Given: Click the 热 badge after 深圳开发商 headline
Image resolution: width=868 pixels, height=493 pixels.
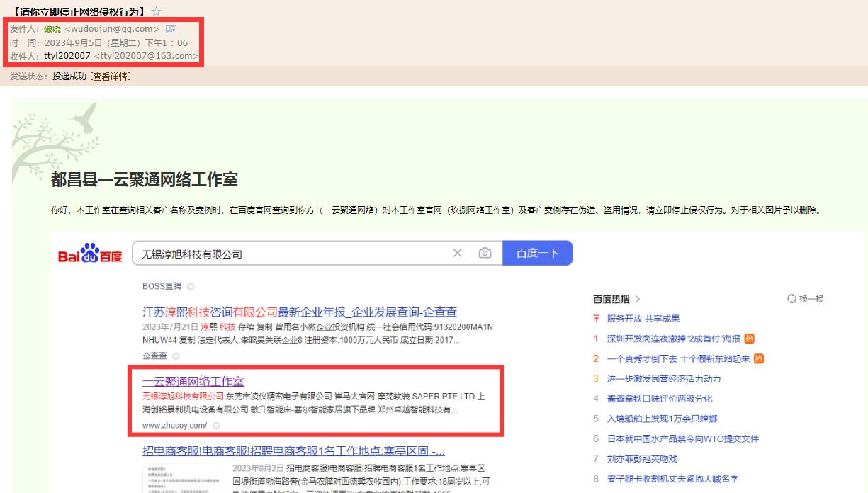Looking at the screenshot, I should [750, 339].
